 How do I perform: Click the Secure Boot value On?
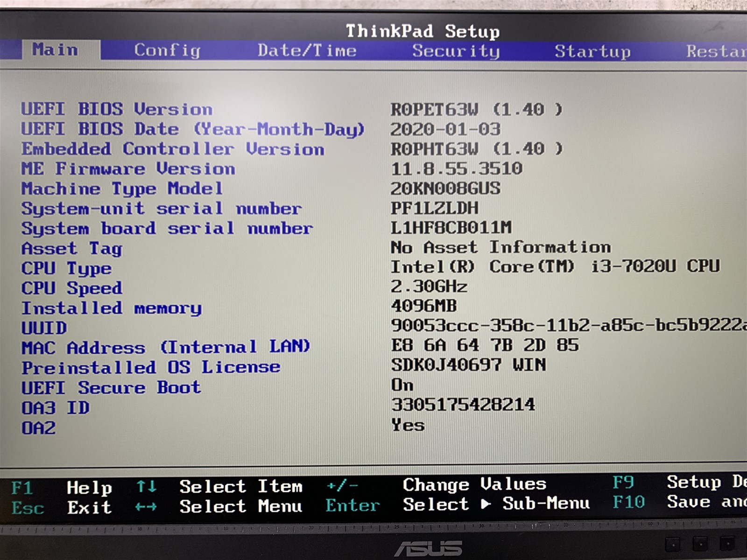pos(402,385)
